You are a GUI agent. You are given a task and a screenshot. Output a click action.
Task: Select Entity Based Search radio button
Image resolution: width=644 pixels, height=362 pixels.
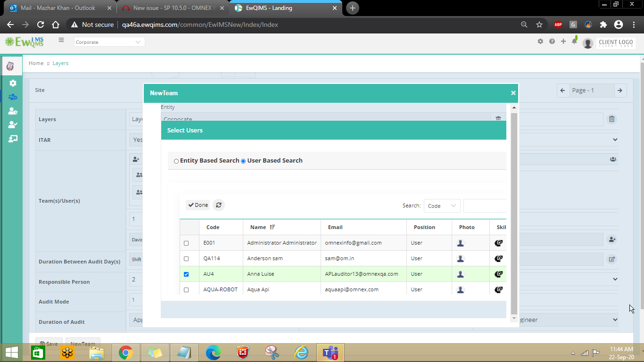[x=176, y=161]
